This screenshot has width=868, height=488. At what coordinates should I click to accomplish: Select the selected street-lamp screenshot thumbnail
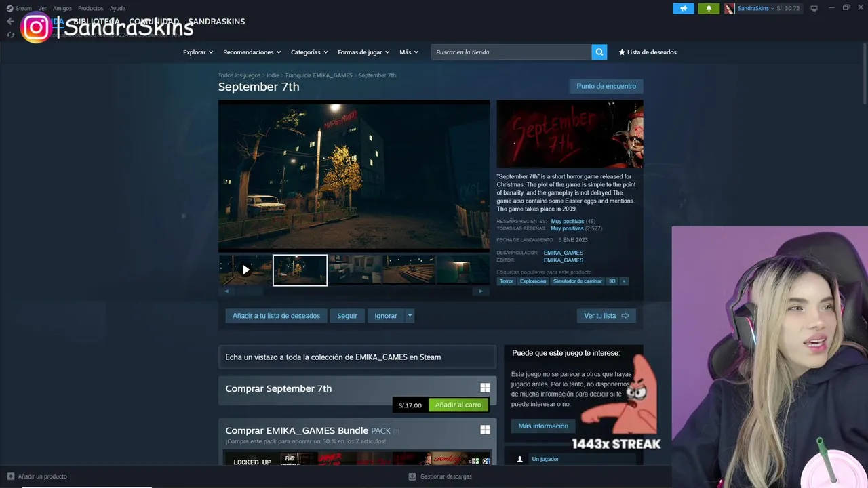[300, 270]
